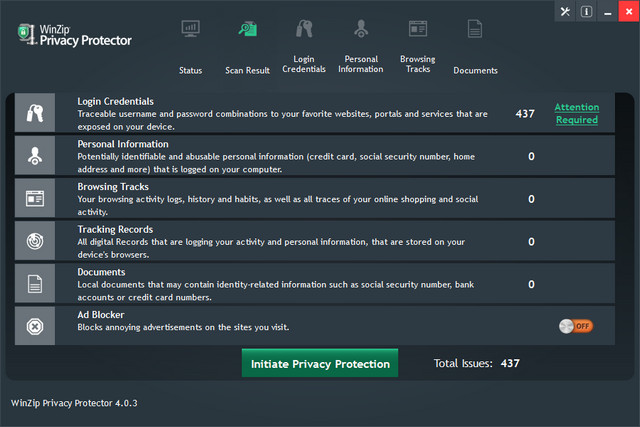The height and width of the screenshot is (427, 640).
Task: Open the Documents top navigation icon
Action: [x=475, y=29]
